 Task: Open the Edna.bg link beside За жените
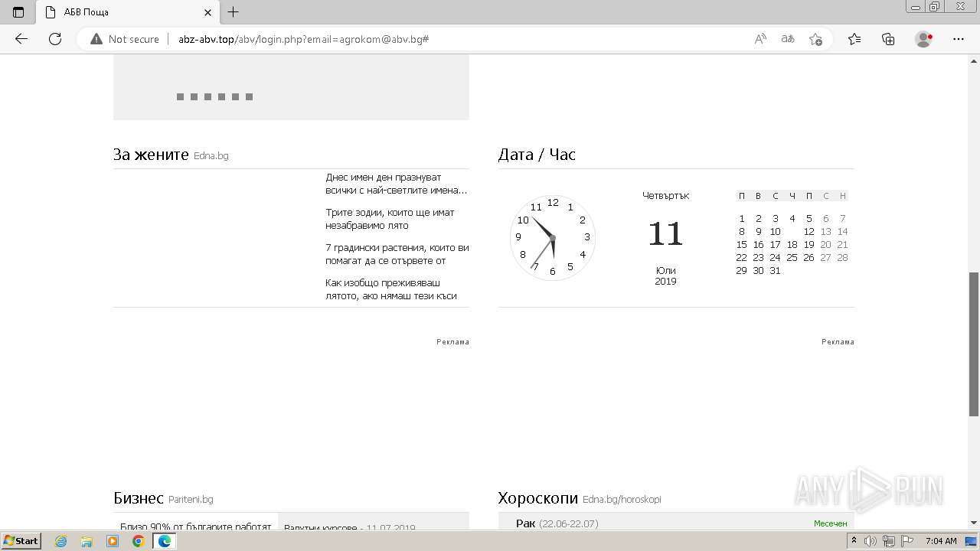[x=211, y=156]
